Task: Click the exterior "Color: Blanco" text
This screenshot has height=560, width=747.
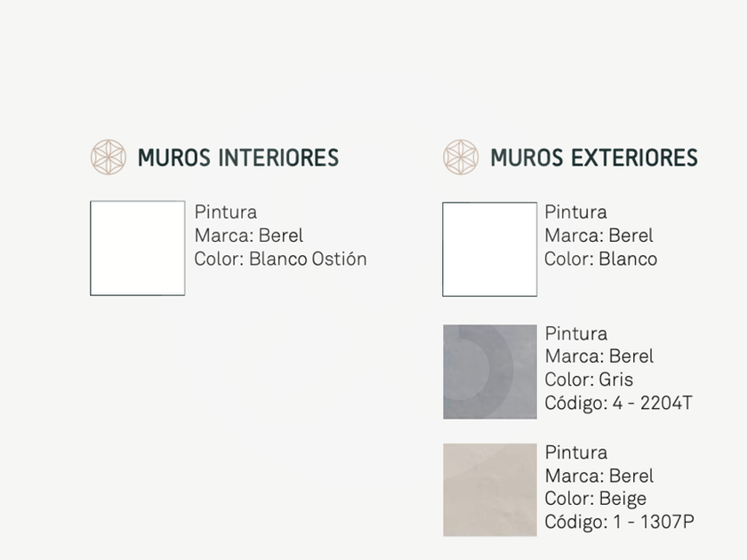Action: tap(600, 260)
